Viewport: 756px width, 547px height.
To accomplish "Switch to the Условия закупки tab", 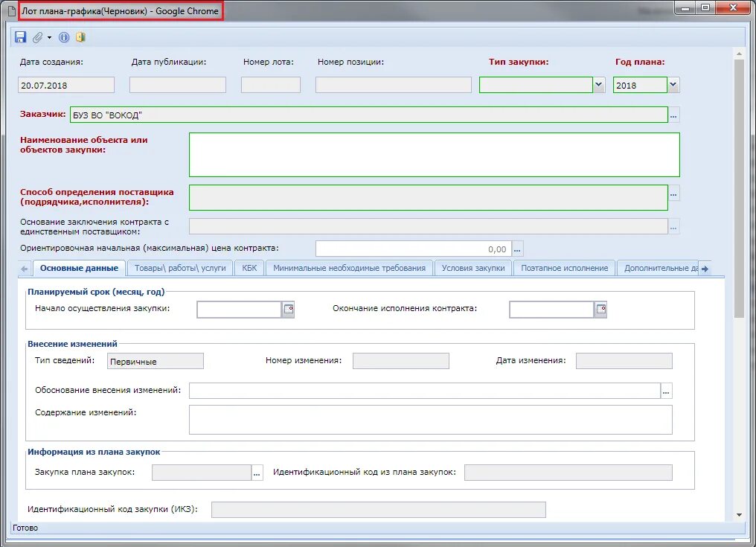I will [473, 268].
